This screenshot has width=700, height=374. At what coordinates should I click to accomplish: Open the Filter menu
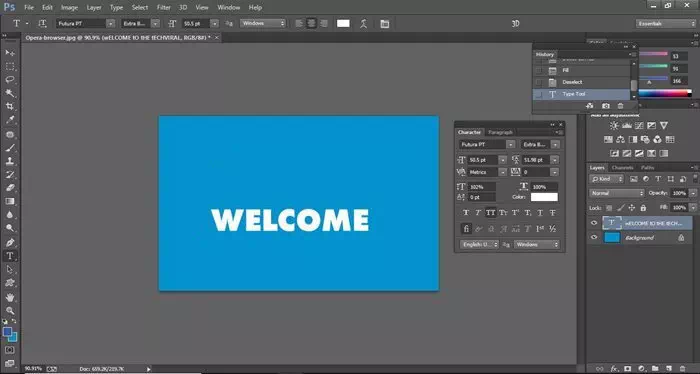[163, 8]
